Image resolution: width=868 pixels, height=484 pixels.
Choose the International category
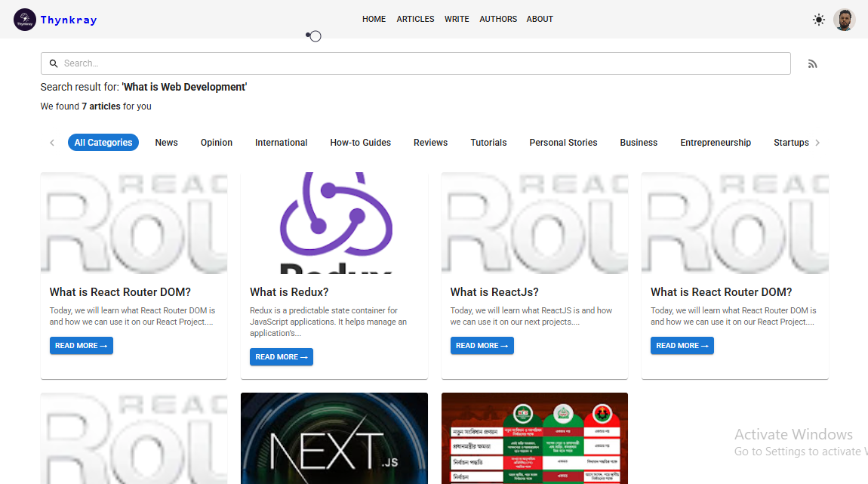tap(282, 142)
